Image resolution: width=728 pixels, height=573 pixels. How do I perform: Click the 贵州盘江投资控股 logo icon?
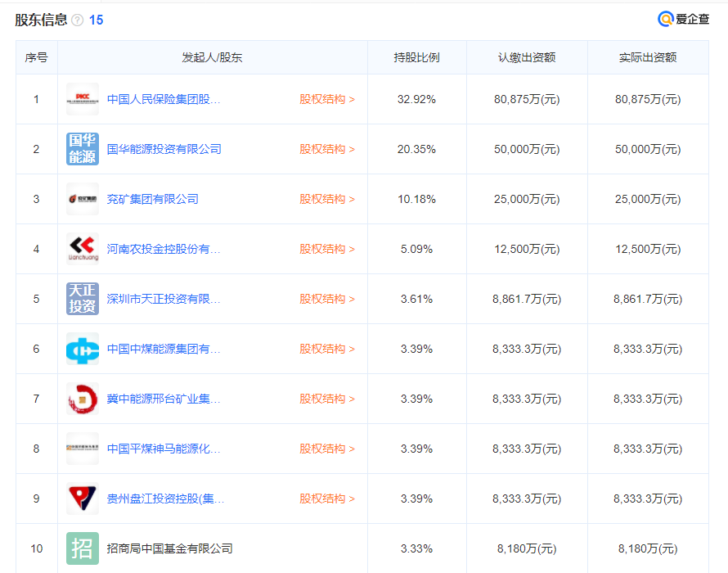pos(82,499)
